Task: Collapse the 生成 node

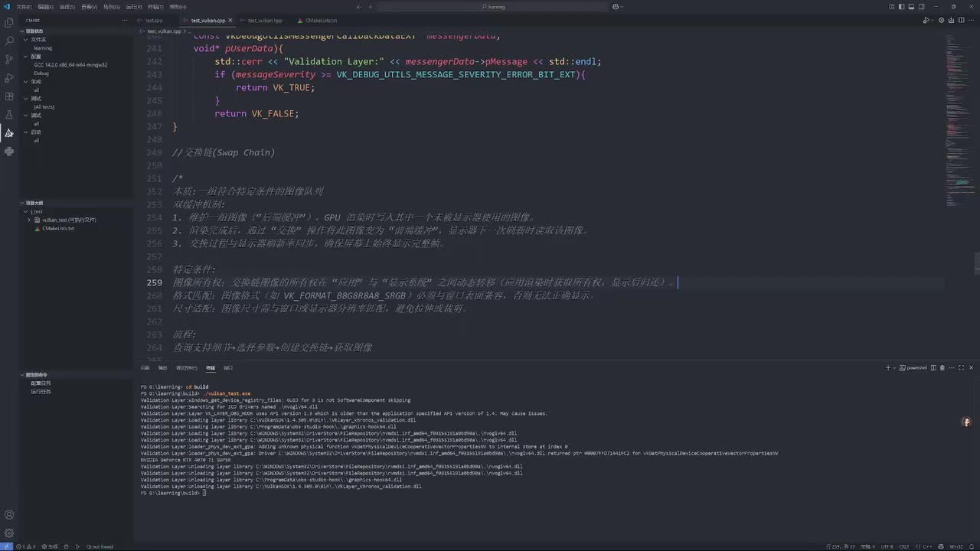Action: [x=27, y=81]
